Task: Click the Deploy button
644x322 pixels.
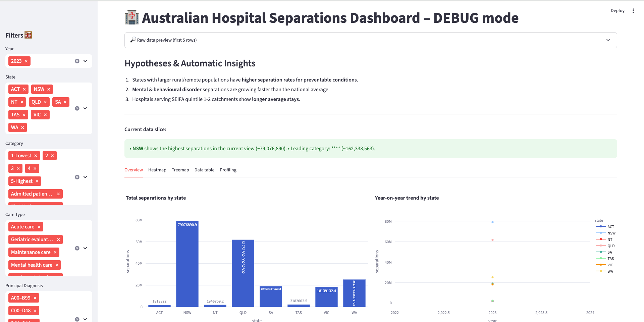Action: click(618, 11)
